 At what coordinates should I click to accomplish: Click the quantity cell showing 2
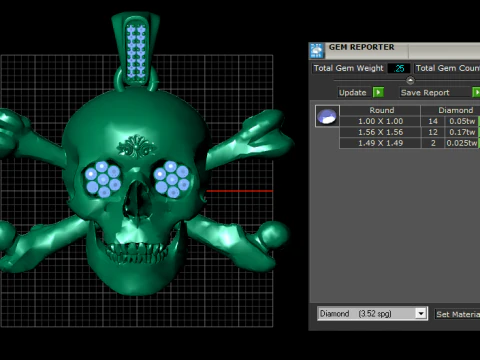[x=433, y=143]
